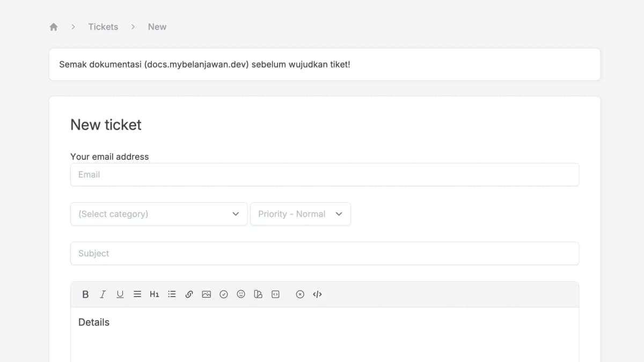The height and width of the screenshot is (362, 644).
Task: Toggle HTML source view in the editor
Action: [x=317, y=294]
